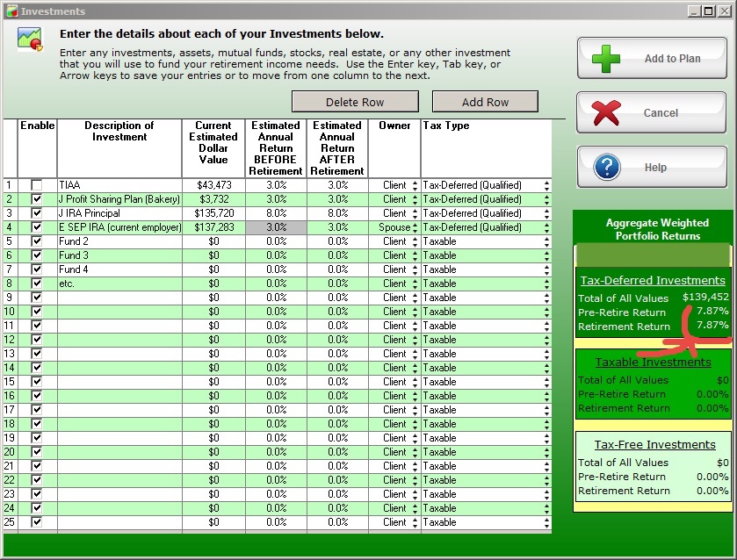Click the $3,732 value cell
Screen dimensions: 737x560
[213, 199]
